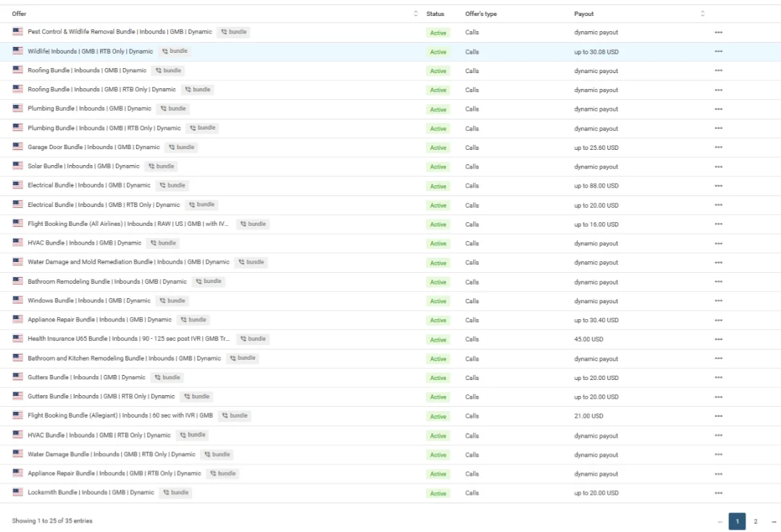
Task: Click the Status column header
Action: point(435,14)
